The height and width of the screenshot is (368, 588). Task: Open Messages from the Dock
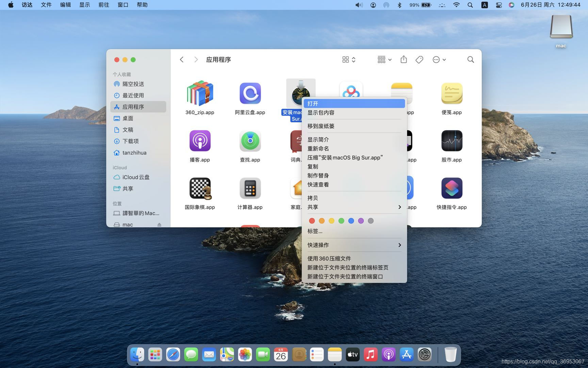point(191,355)
